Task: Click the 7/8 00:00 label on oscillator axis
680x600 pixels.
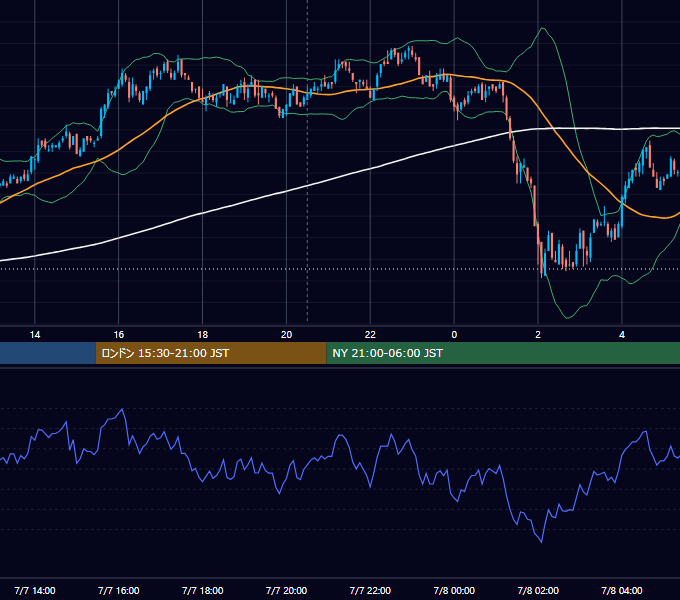Action: pyautogui.click(x=454, y=590)
